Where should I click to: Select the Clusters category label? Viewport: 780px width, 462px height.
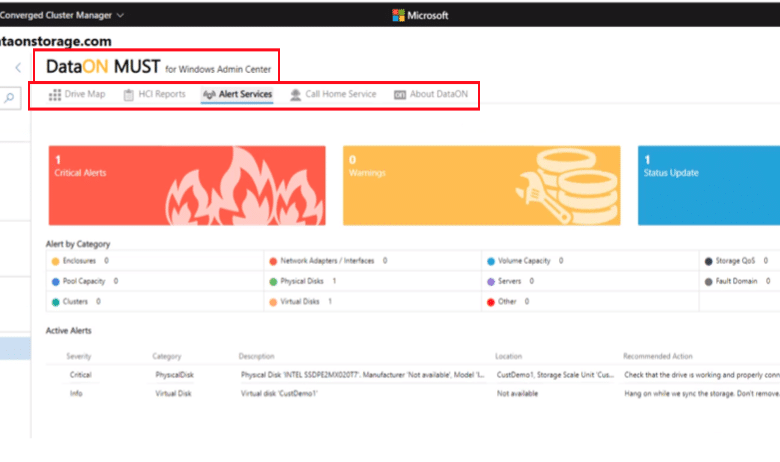(x=75, y=301)
